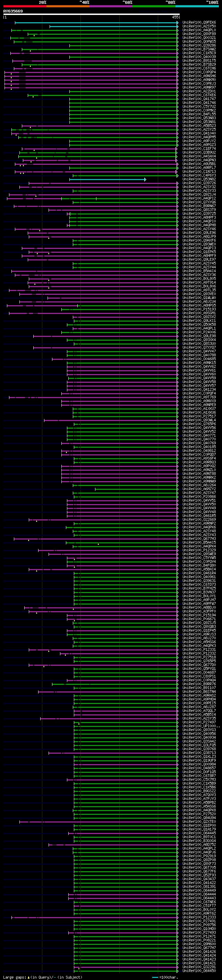The width and height of the screenshot is (222, 980).
Task: Click the green ~80% identity legend bar
Action: 154,6
